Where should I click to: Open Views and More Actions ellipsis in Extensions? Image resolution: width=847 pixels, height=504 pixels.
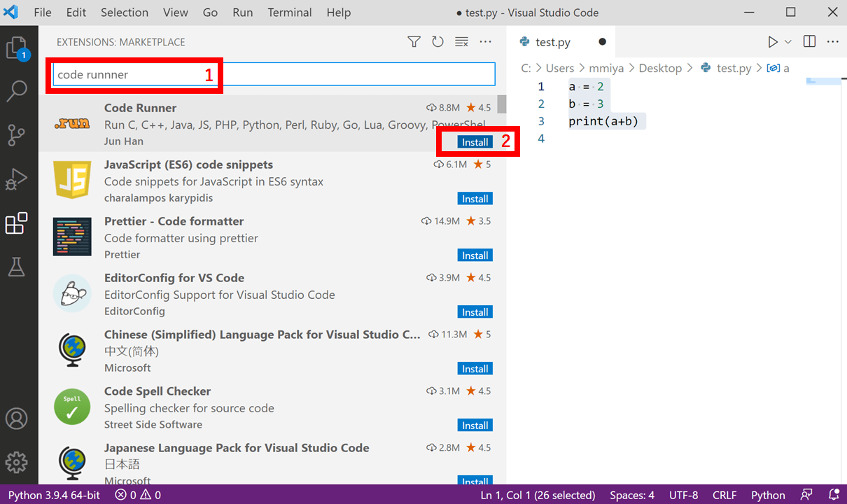(x=485, y=42)
